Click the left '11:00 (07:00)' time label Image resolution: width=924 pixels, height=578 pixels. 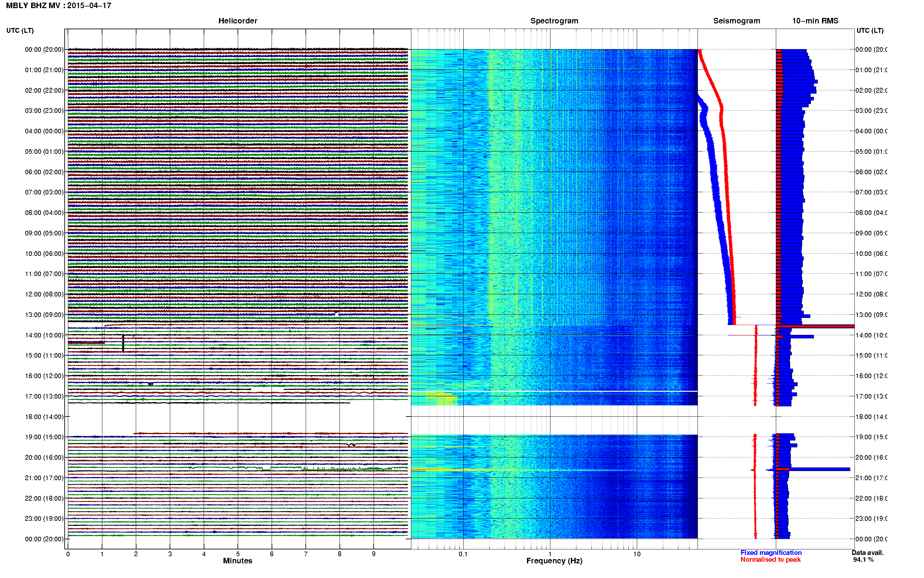(44, 274)
